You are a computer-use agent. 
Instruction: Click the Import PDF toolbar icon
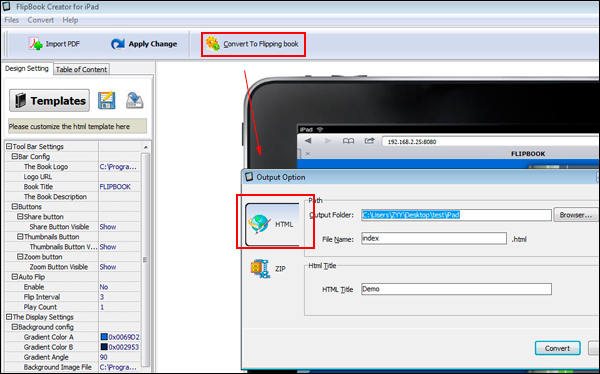(x=36, y=44)
